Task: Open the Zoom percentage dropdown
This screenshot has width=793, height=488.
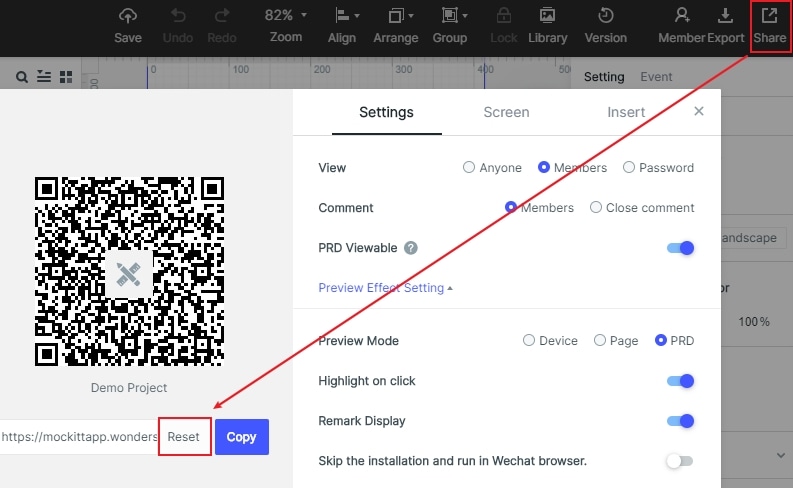Action: click(286, 15)
